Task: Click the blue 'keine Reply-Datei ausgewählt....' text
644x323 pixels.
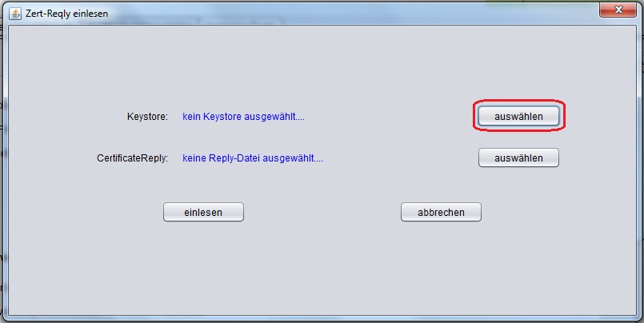Action: [x=253, y=158]
